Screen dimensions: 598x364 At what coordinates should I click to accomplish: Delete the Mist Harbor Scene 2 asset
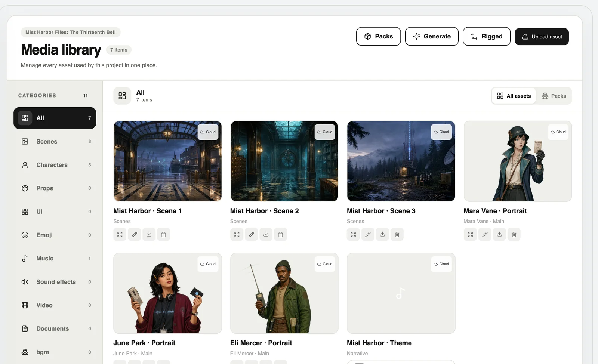click(x=280, y=234)
